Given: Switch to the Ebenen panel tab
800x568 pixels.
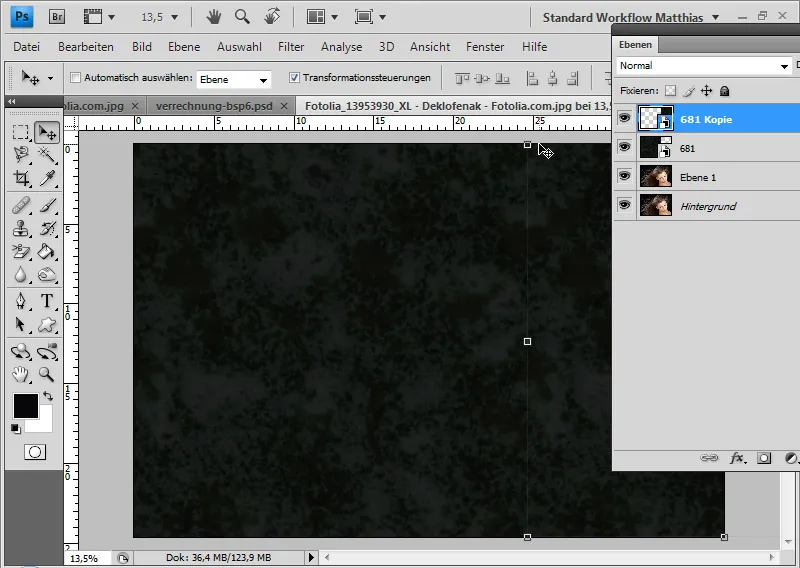Looking at the screenshot, I should 635,45.
